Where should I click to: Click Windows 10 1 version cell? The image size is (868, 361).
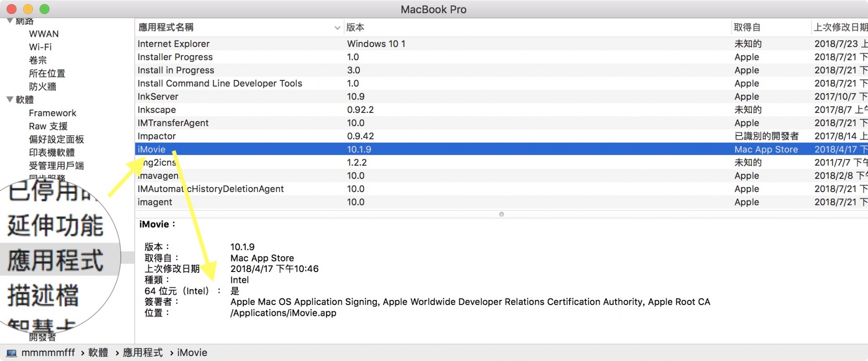pyautogui.click(x=376, y=44)
